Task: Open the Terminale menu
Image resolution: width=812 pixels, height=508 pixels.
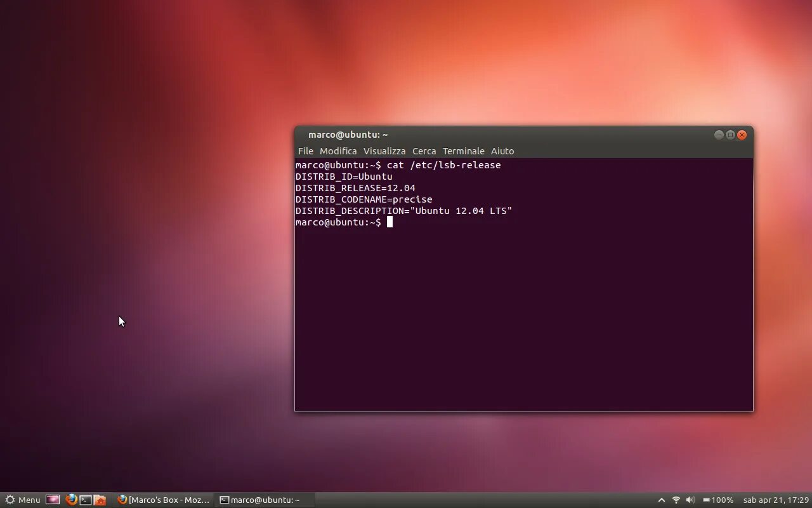Action: pyautogui.click(x=464, y=151)
